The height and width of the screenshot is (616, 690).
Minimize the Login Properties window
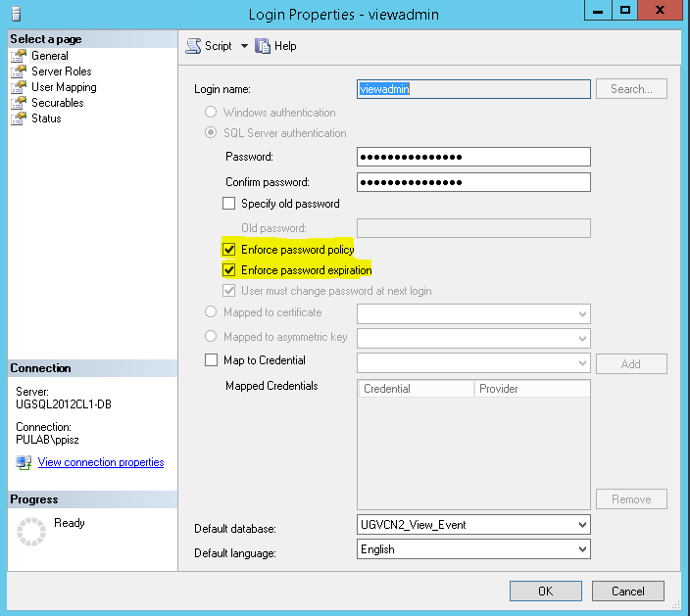coord(598,11)
